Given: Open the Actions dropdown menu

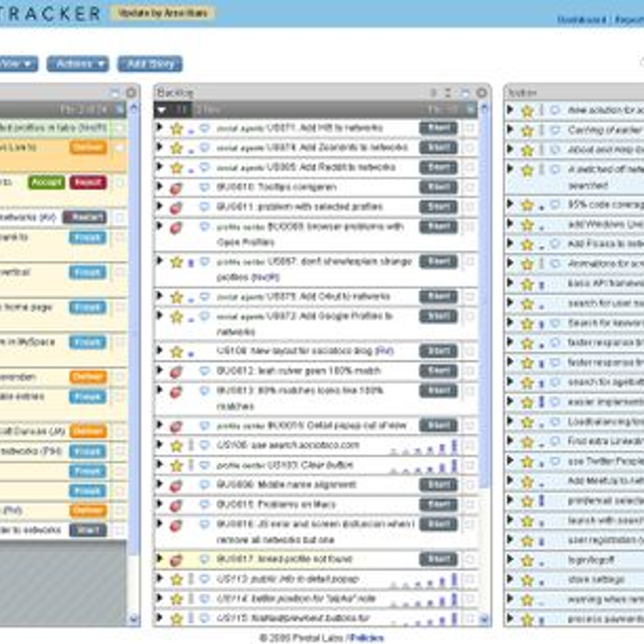Looking at the screenshot, I should 78,64.
